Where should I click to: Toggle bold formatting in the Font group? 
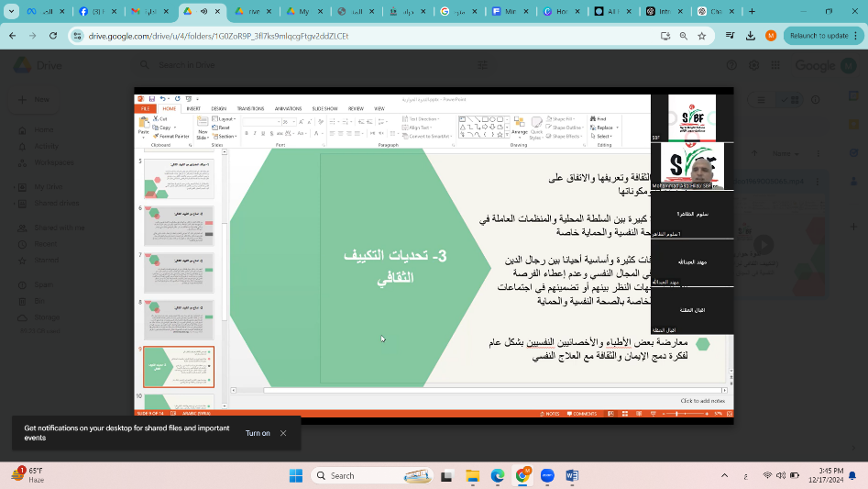click(x=247, y=134)
